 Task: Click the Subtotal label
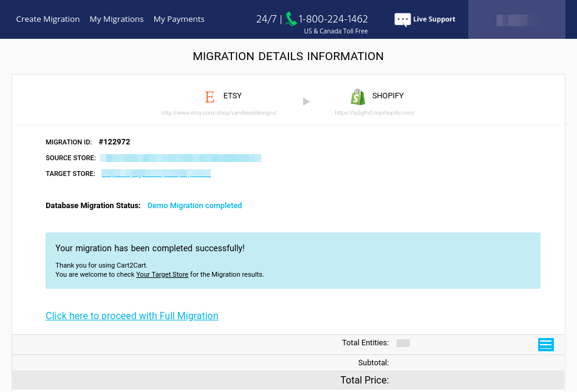click(374, 363)
